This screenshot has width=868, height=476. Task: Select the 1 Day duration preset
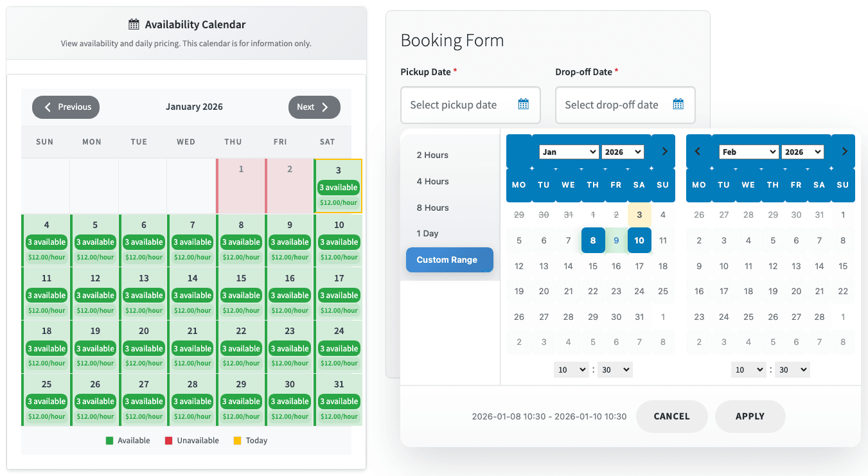click(427, 233)
